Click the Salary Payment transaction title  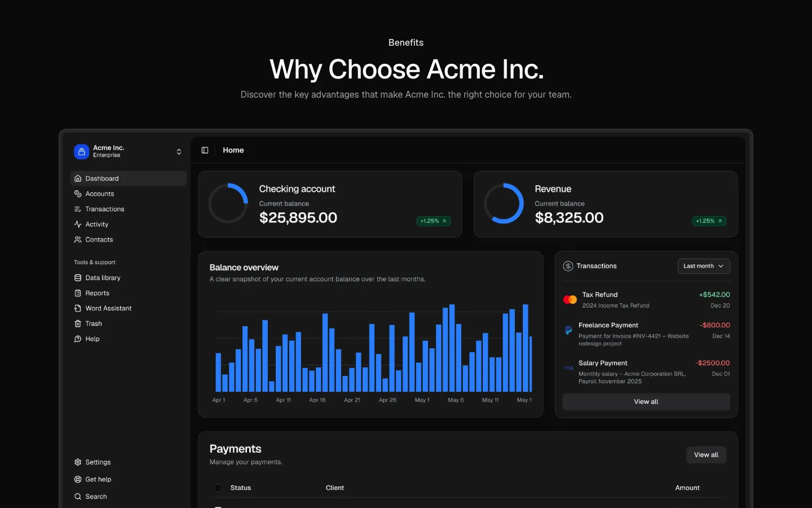tap(603, 363)
